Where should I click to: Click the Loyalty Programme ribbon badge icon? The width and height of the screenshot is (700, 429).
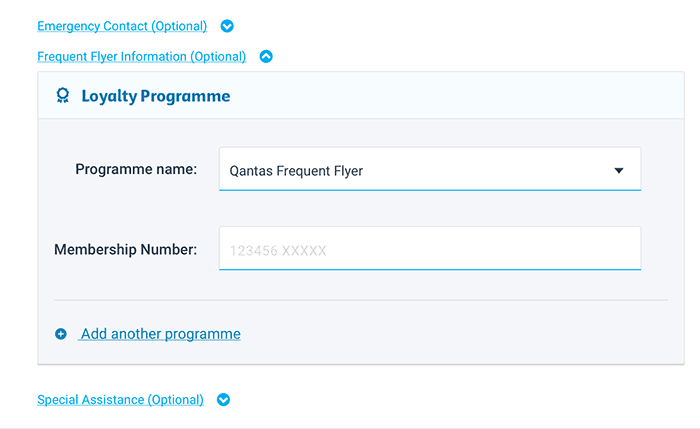point(63,96)
